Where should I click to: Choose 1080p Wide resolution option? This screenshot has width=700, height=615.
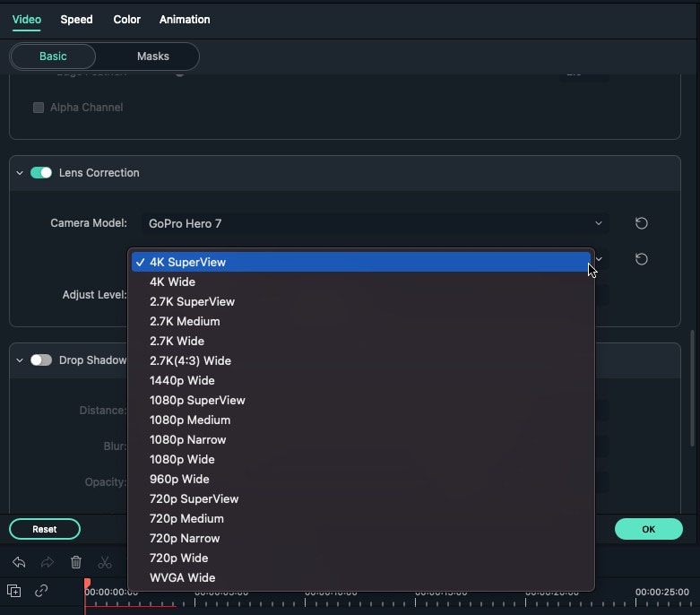coord(182,459)
